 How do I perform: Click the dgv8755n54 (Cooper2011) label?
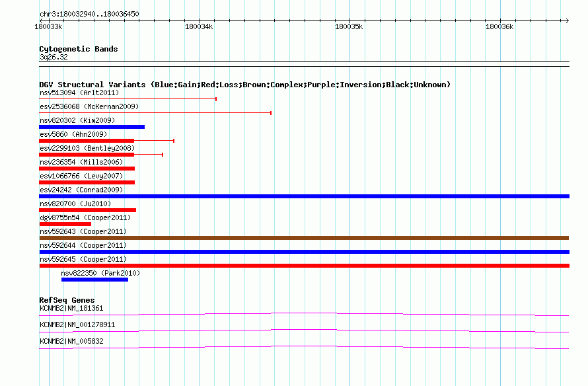pyautogui.click(x=85, y=217)
